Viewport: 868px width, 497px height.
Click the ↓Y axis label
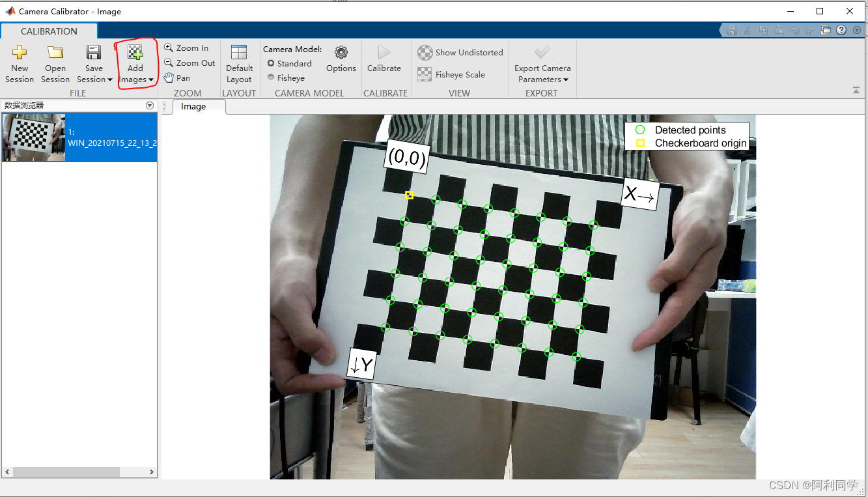pyautogui.click(x=361, y=365)
